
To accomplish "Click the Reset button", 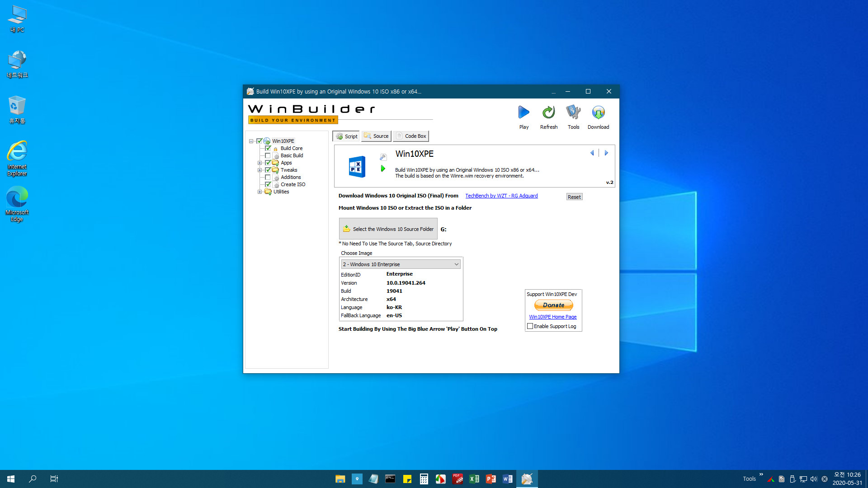I will pyautogui.click(x=574, y=197).
